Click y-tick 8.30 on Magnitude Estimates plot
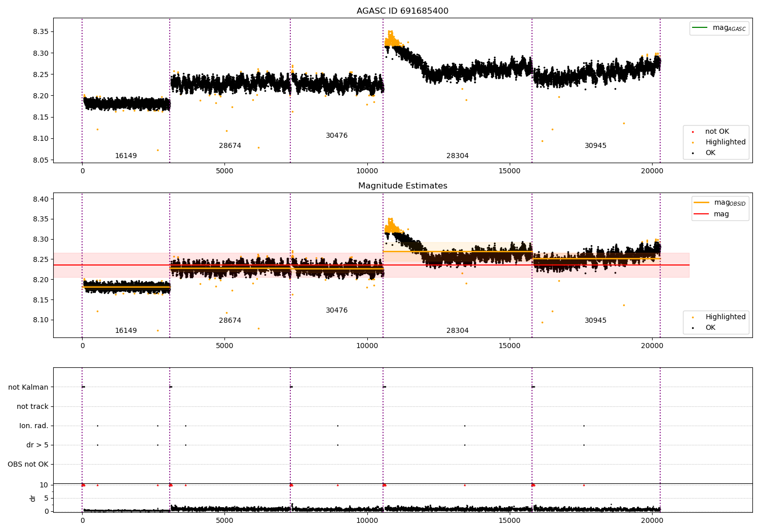 pos(40,240)
